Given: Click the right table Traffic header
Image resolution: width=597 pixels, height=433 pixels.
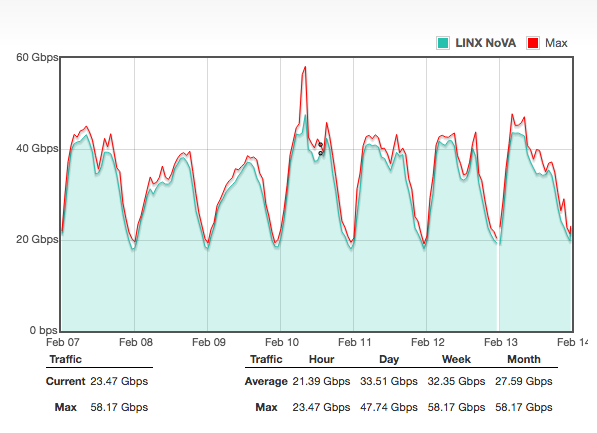Looking at the screenshot, I should (x=266, y=359).
